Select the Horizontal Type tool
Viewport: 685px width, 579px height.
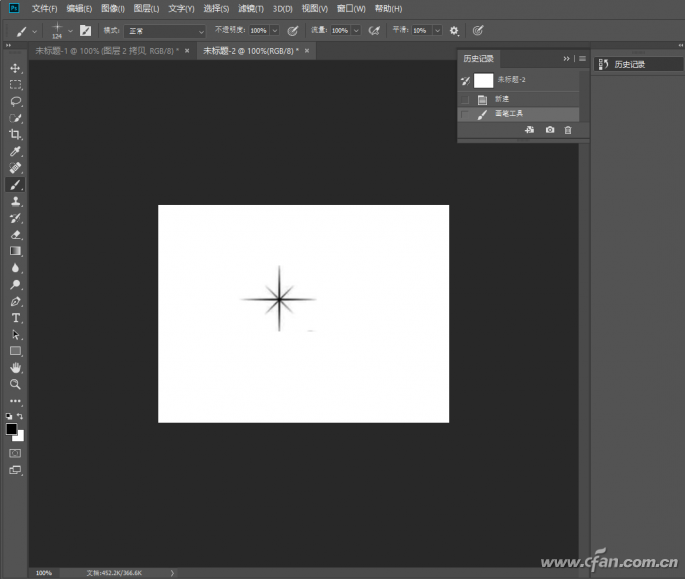(x=15, y=318)
